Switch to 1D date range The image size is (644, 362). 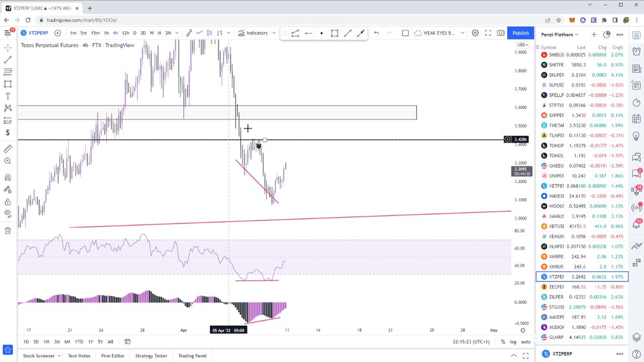pyautogui.click(x=26, y=342)
